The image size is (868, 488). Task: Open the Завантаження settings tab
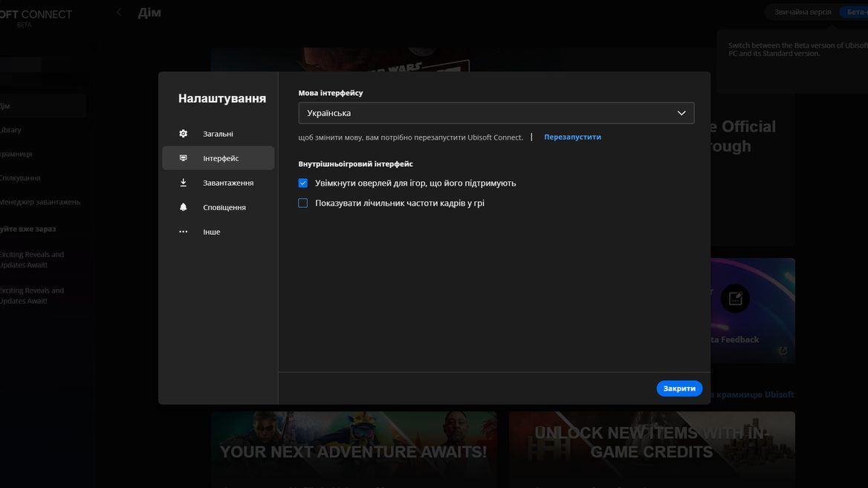click(227, 183)
